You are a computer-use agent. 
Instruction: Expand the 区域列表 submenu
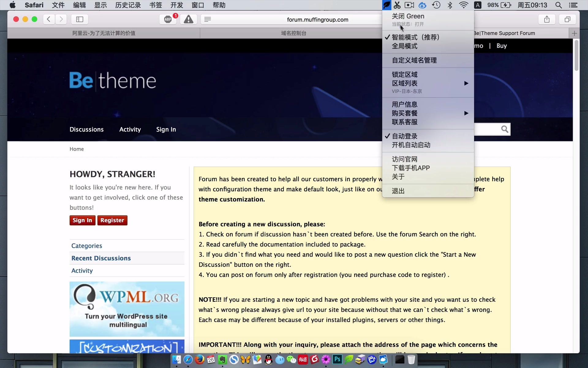tap(428, 83)
